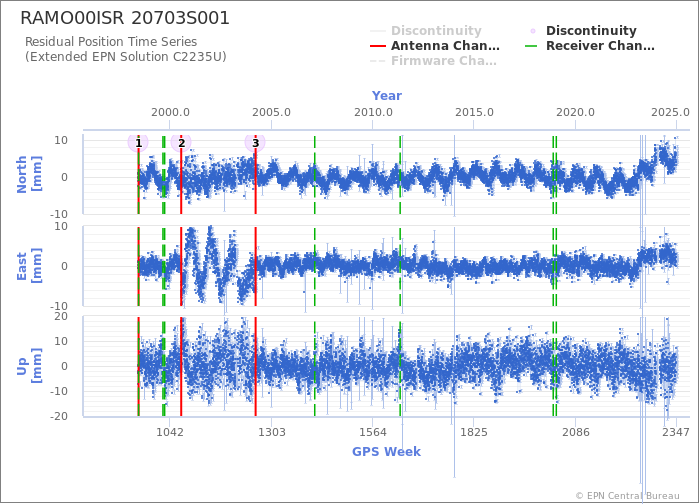
Task: Click the 2000.0 year tick label
Action: point(170,112)
